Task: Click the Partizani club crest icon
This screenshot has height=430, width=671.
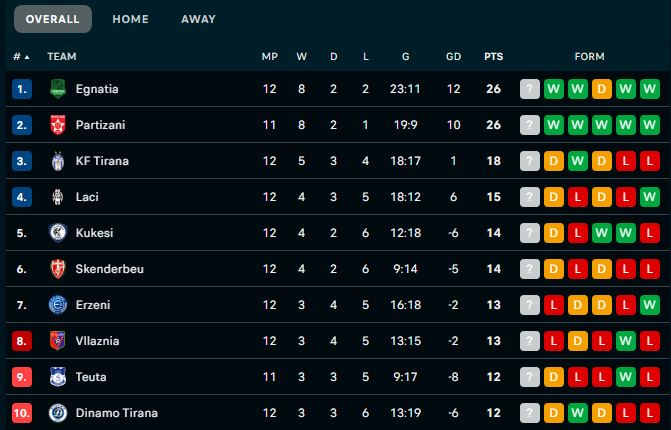Action: pos(57,125)
